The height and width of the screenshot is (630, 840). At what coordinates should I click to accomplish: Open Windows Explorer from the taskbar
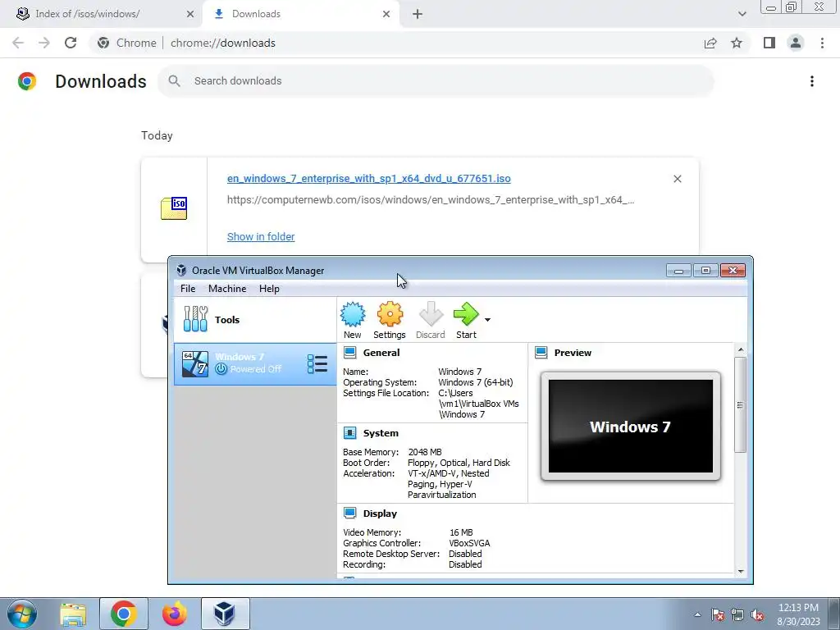point(73,614)
